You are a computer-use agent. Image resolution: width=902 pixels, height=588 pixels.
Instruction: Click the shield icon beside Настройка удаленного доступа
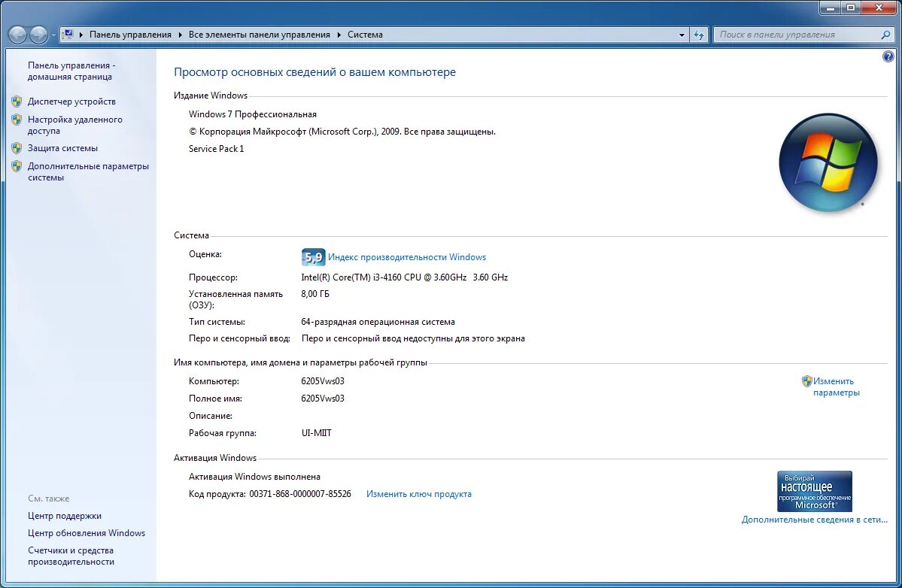click(x=17, y=120)
